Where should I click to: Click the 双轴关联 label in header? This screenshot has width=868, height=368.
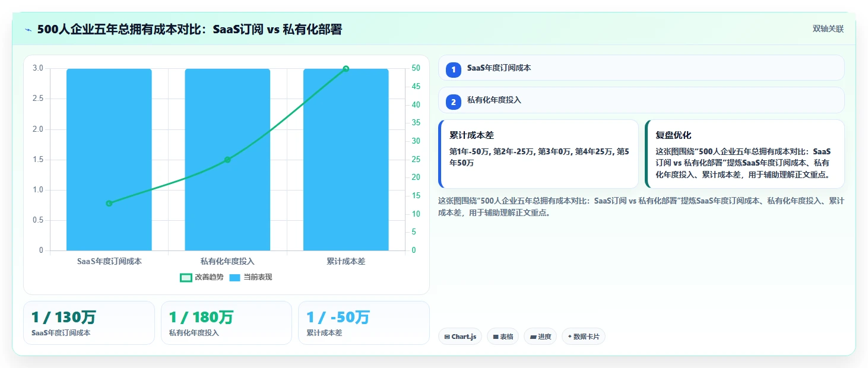(x=828, y=29)
